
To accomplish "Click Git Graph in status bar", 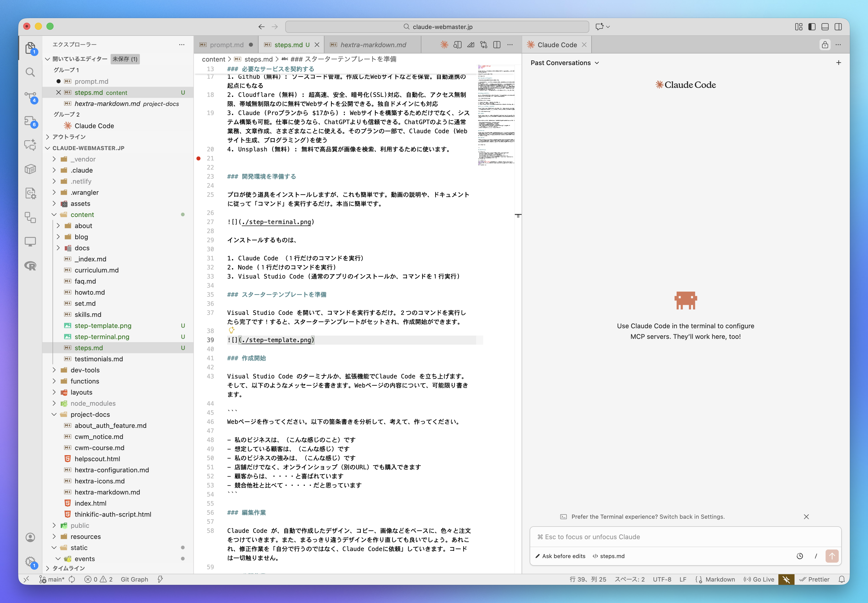I will coord(134,579).
